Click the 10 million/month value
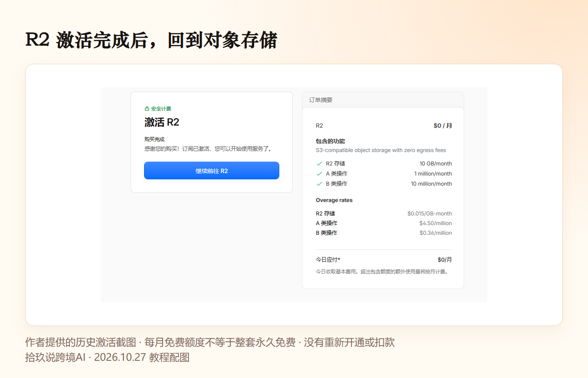588x378 pixels. (431, 184)
